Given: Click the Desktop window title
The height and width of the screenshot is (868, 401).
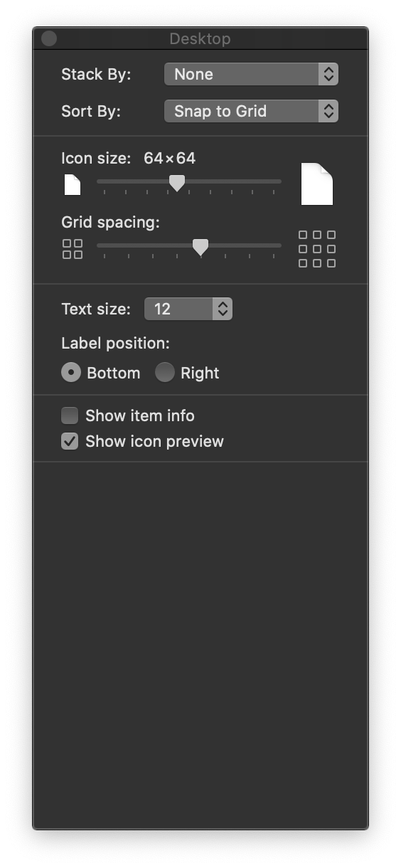Looking at the screenshot, I should click(200, 38).
